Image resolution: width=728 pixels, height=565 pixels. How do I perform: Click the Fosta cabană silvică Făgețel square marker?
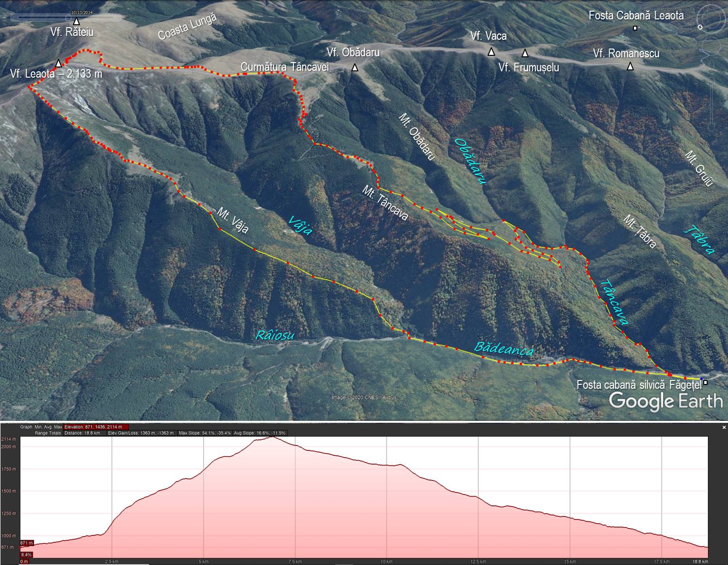pos(705,382)
